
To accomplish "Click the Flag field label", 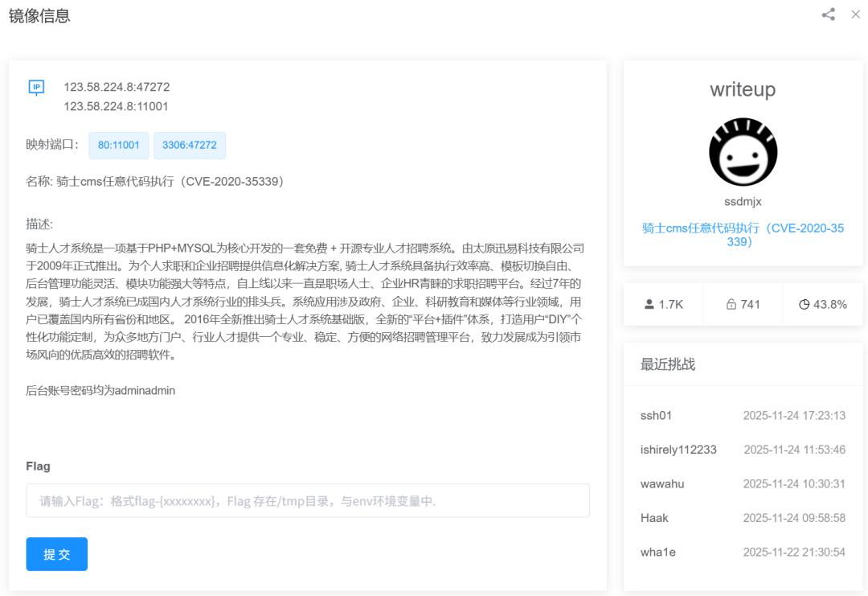I will tap(39, 467).
